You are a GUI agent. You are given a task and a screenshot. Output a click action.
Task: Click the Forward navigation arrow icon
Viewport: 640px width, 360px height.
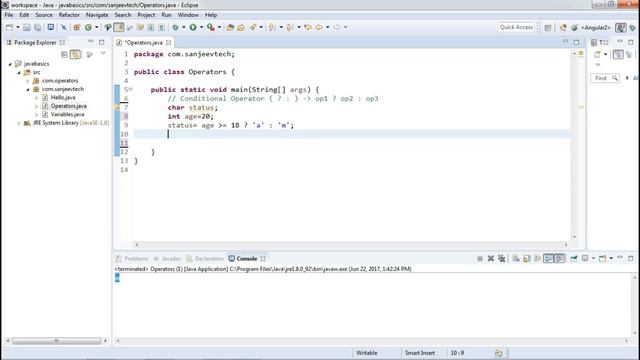pyautogui.click(x=337, y=27)
